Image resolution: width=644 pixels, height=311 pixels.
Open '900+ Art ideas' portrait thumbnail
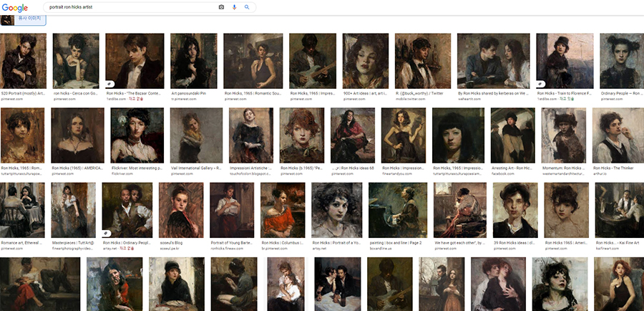pos(366,61)
